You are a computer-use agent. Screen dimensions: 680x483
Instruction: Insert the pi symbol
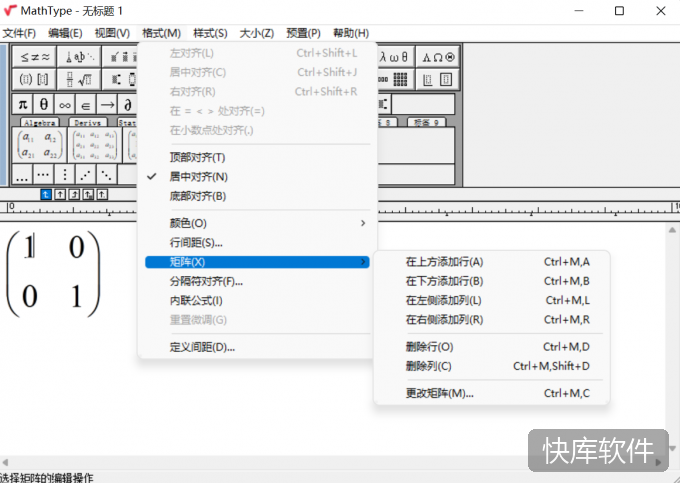(x=23, y=104)
